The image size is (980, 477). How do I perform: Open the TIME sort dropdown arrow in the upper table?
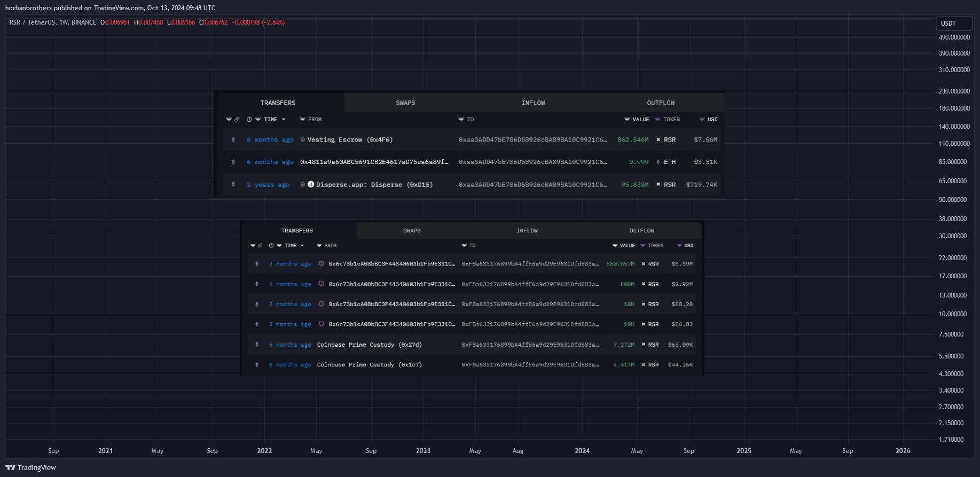coord(284,120)
